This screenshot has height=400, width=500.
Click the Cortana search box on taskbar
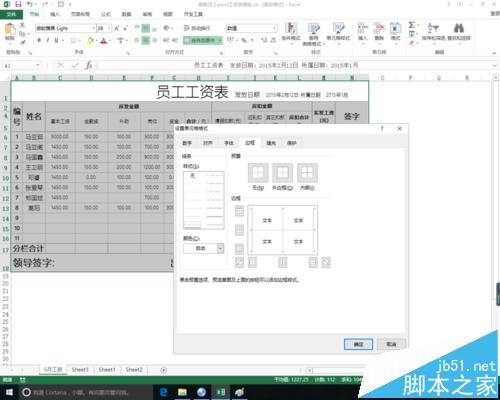pyautogui.click(x=85, y=392)
